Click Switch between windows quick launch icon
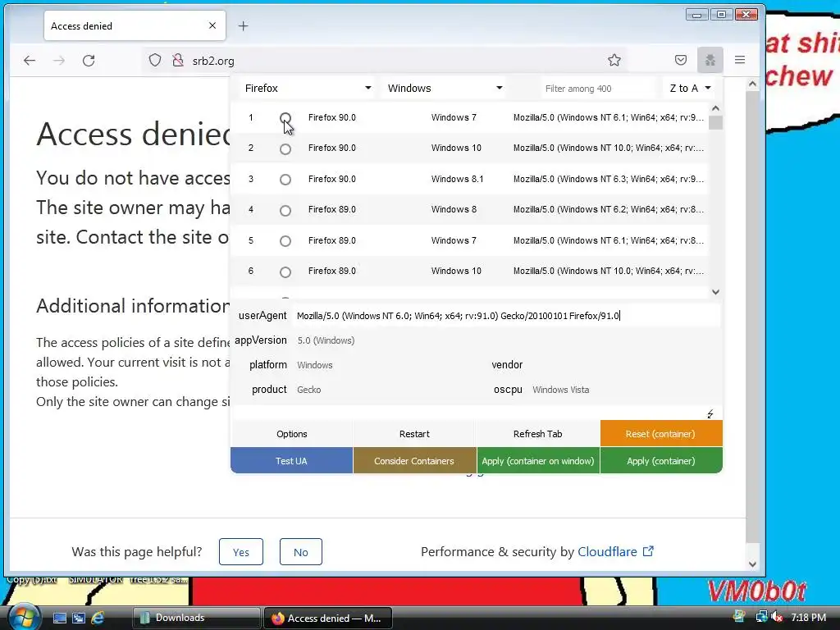This screenshot has height=630, width=840. (x=79, y=619)
